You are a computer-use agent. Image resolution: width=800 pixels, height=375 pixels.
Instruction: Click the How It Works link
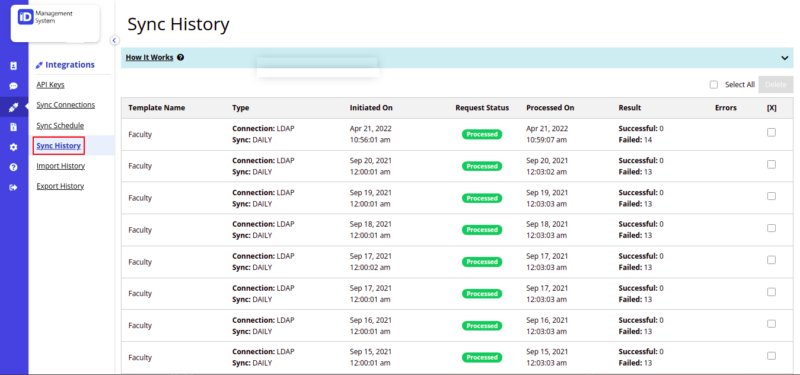pyautogui.click(x=149, y=58)
